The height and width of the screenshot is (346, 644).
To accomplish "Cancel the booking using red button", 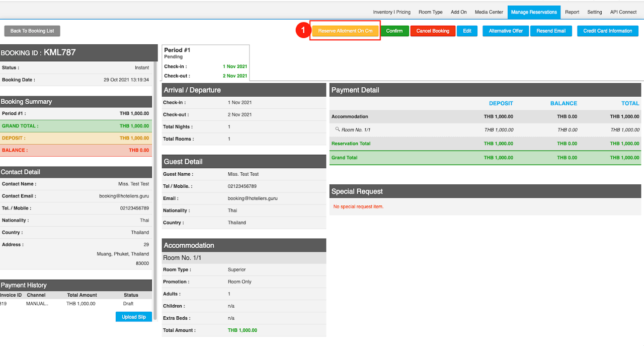I will (x=433, y=31).
